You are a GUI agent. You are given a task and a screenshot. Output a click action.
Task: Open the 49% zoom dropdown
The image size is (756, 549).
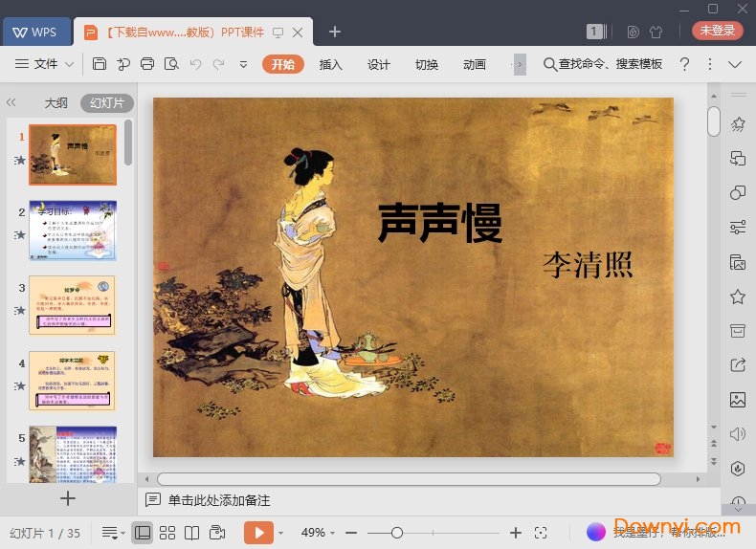318,533
